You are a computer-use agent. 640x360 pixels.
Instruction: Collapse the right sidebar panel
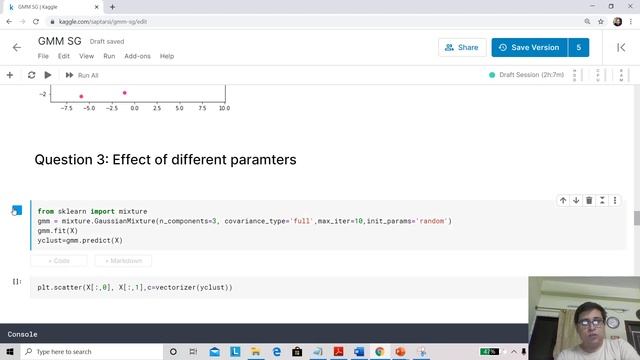pos(621,47)
